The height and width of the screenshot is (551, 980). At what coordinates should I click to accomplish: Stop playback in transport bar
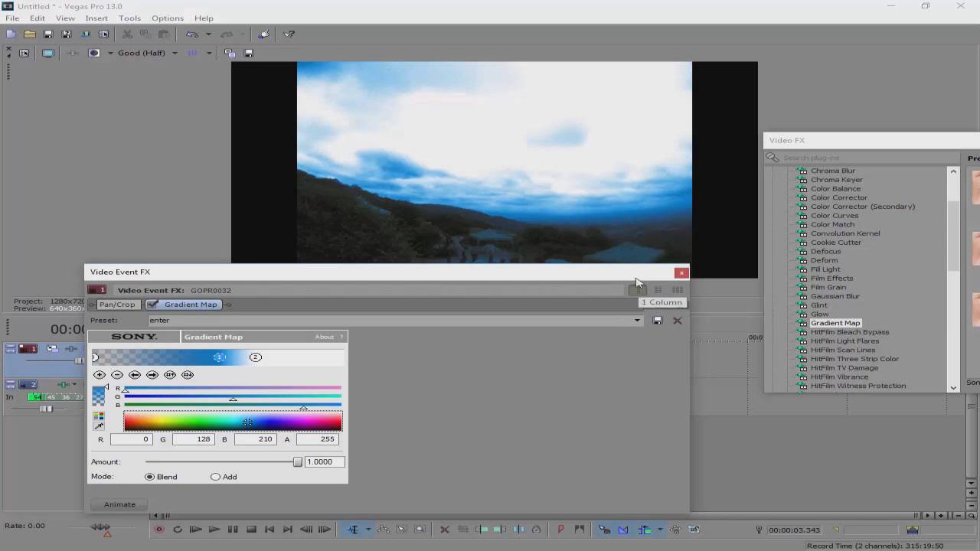(x=251, y=529)
